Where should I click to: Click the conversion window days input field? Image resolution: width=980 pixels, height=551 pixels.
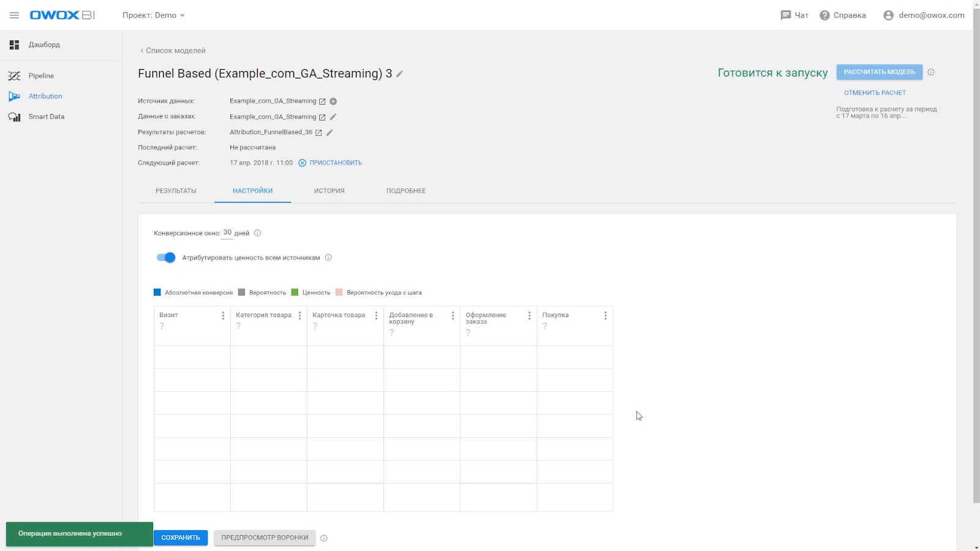227,233
